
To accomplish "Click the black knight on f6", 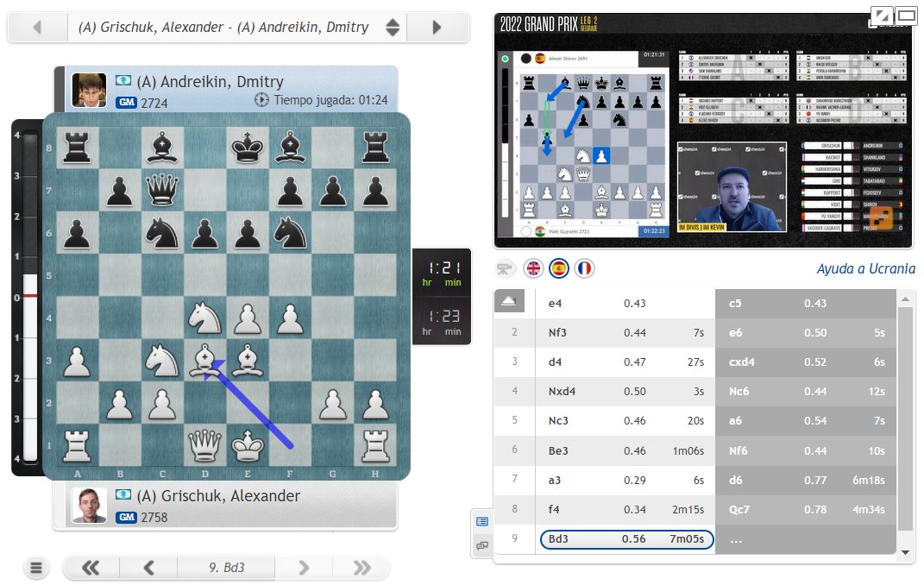I will [290, 233].
